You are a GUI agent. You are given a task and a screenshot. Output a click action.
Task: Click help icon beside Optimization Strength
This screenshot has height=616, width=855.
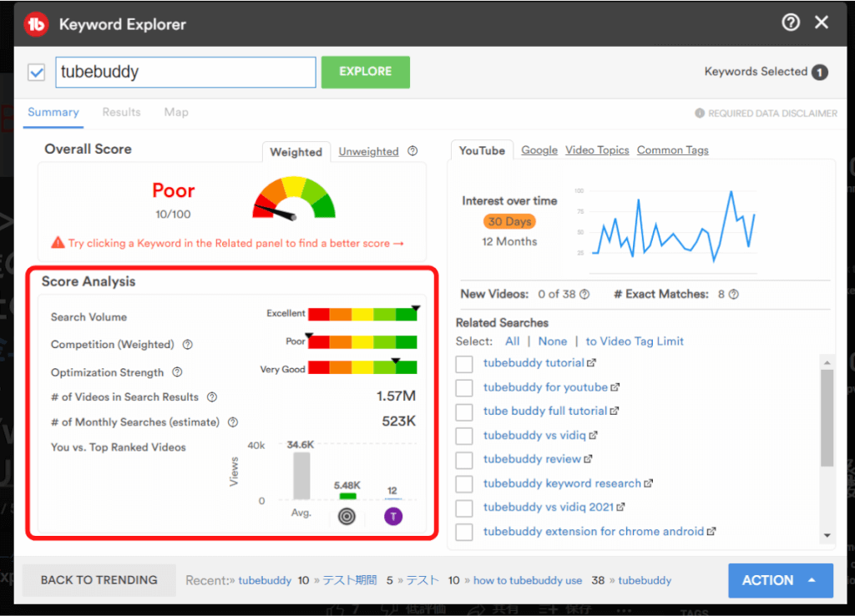pos(177,372)
